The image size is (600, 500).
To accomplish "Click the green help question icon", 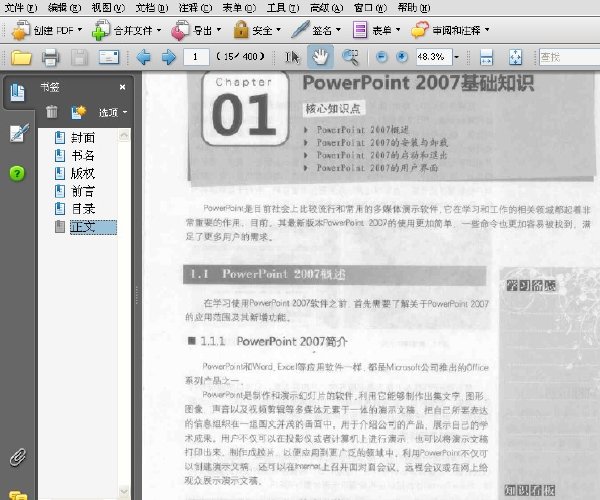I will tap(17, 174).
